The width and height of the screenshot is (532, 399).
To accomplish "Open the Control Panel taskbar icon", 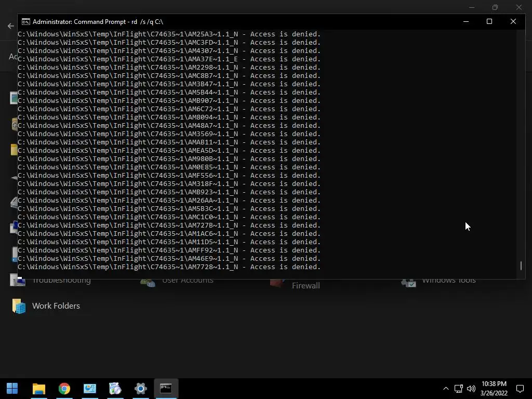I will click(x=89, y=388).
